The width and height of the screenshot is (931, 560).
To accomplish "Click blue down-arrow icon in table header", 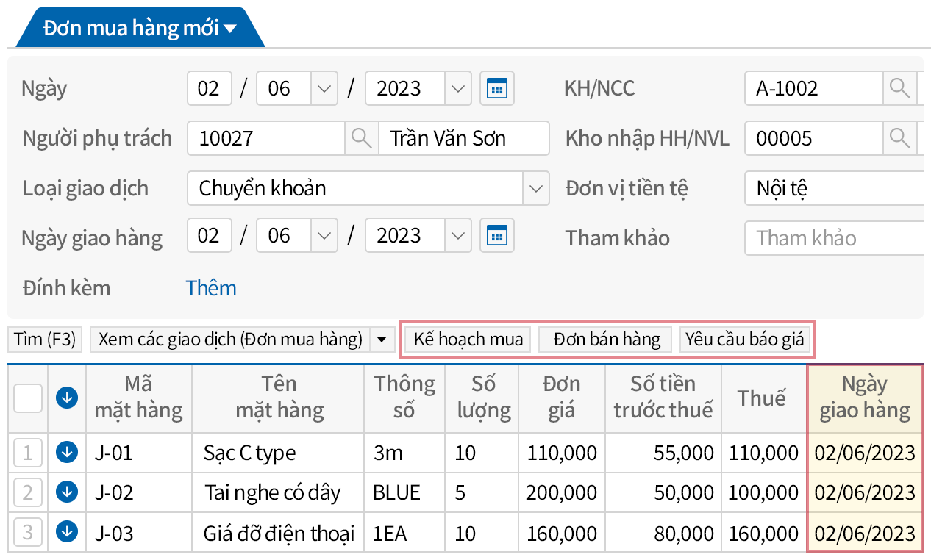I will tap(67, 398).
